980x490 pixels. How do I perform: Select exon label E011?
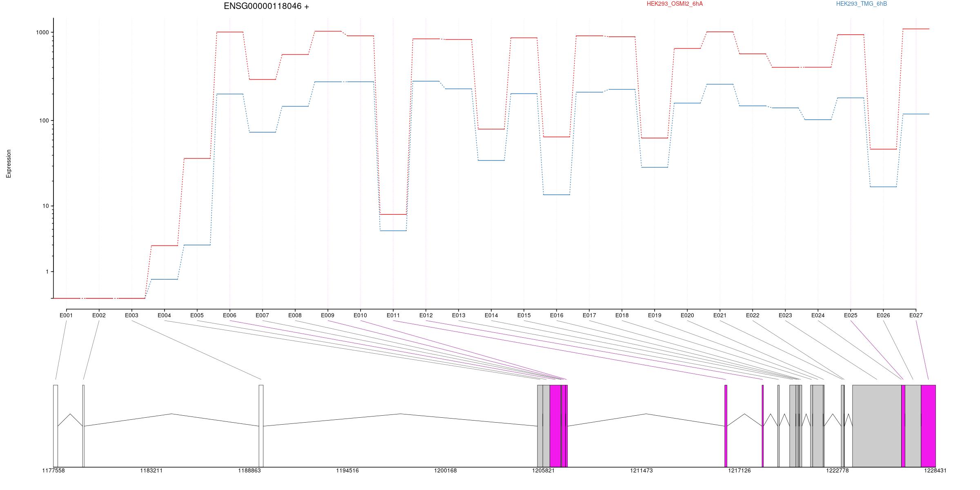click(x=393, y=315)
